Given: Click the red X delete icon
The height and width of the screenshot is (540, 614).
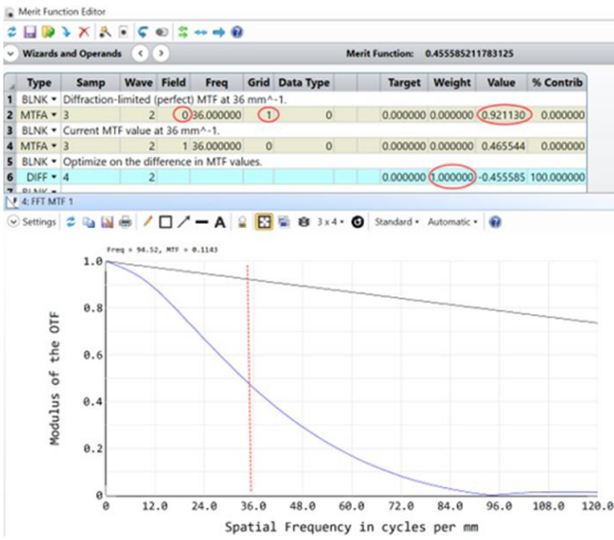Looking at the screenshot, I should (84, 32).
